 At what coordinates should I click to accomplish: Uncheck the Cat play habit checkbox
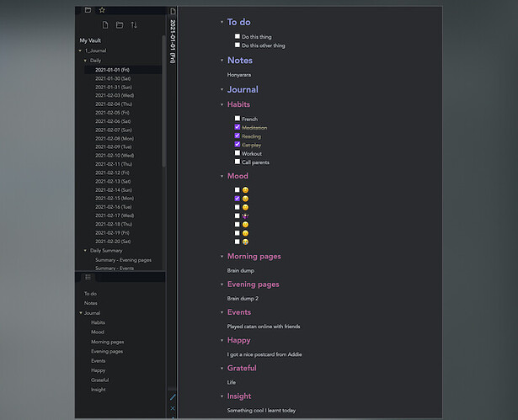tap(238, 144)
